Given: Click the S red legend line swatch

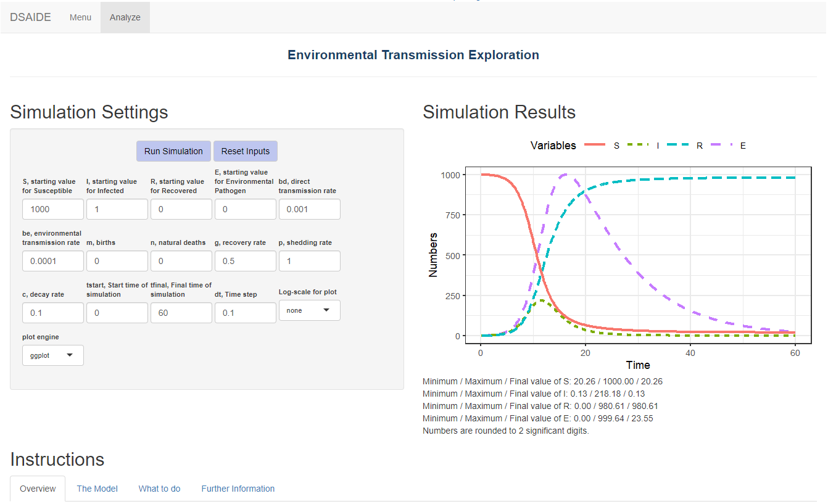Looking at the screenshot, I should tap(595, 146).
